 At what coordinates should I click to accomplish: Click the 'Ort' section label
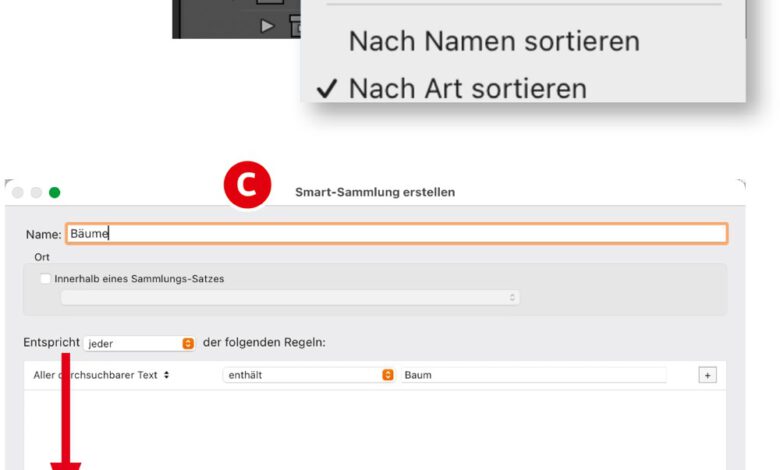pyautogui.click(x=42, y=257)
